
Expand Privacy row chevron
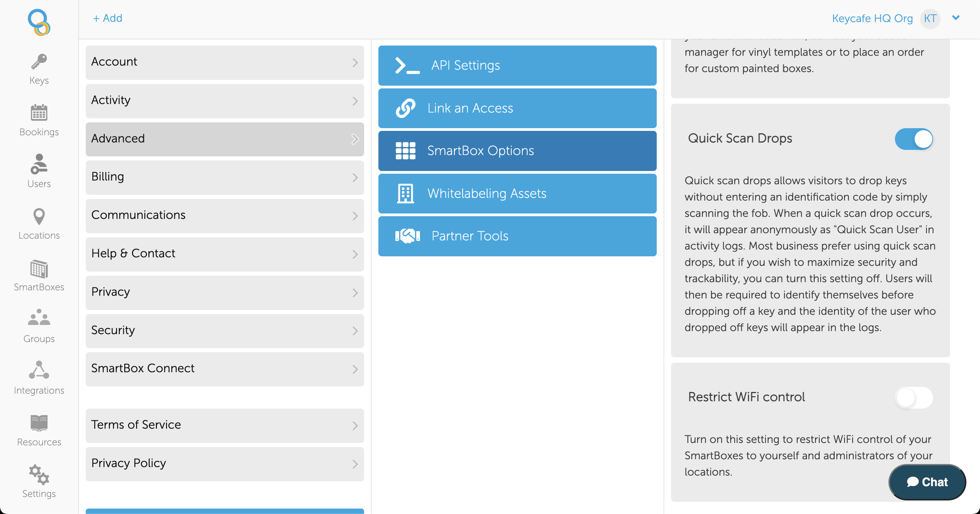tap(355, 293)
